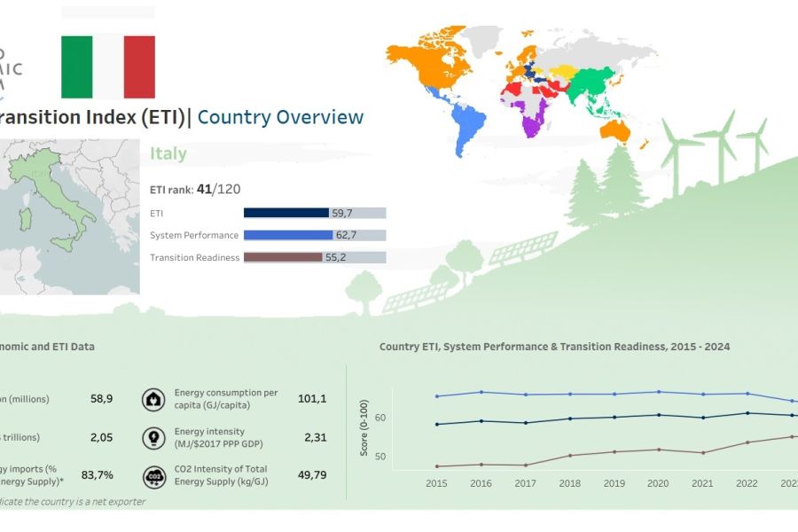The height and width of the screenshot is (532, 798).
Task: Click the 2016 System Performance data point
Action: [481, 392]
